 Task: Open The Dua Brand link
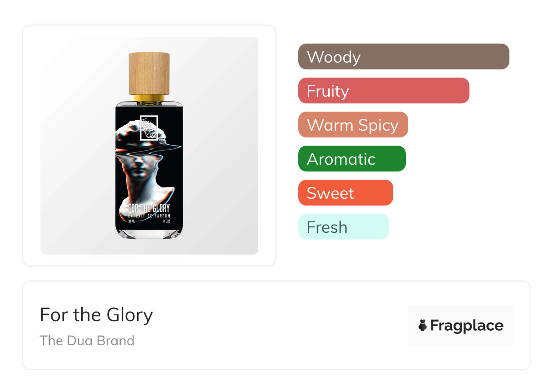coord(87,340)
